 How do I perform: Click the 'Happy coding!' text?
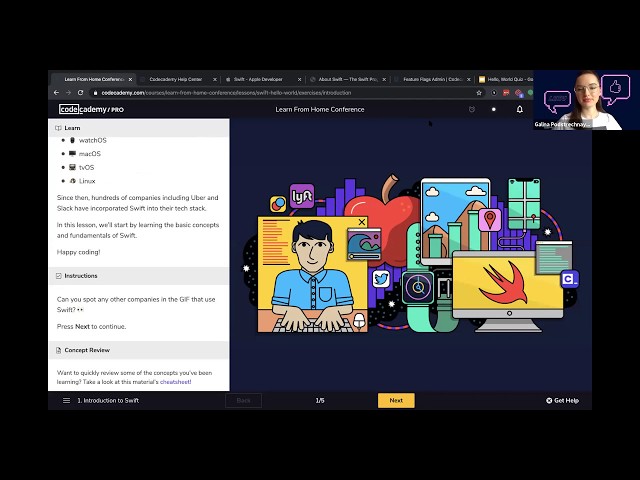coord(78,252)
